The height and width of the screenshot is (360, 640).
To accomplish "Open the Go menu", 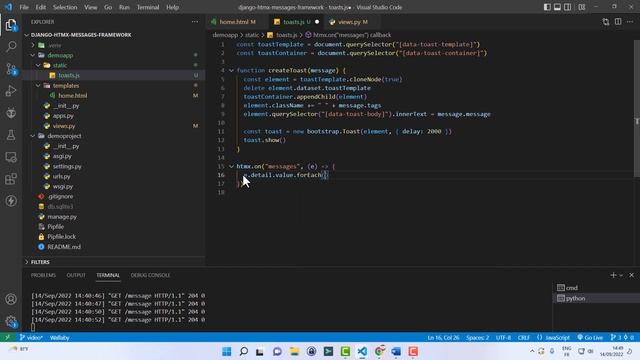I will coord(108,7).
